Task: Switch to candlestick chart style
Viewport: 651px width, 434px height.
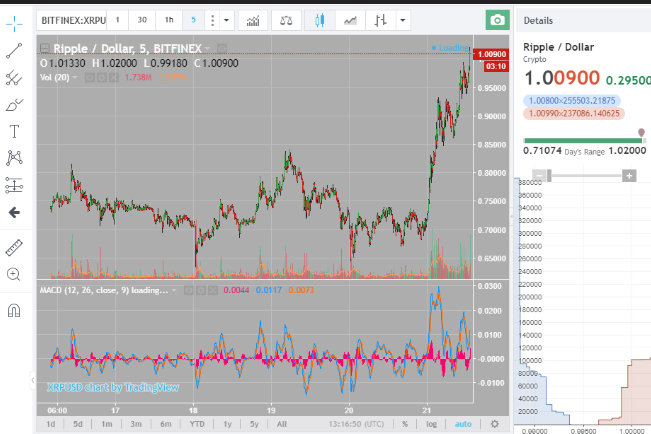Action: pos(319,20)
